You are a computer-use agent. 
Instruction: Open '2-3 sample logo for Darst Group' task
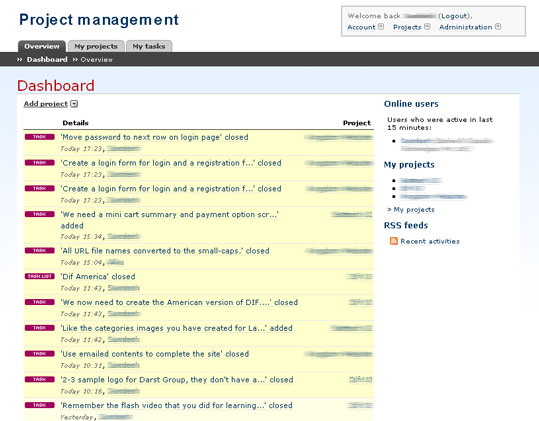177,380
